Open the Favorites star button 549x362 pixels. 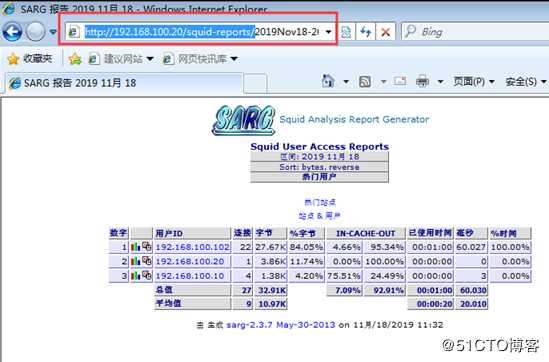[29, 58]
